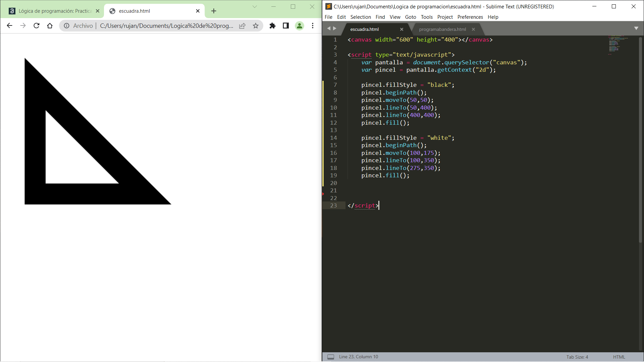
Task: Go back in Chrome browser
Action: tap(9, 26)
